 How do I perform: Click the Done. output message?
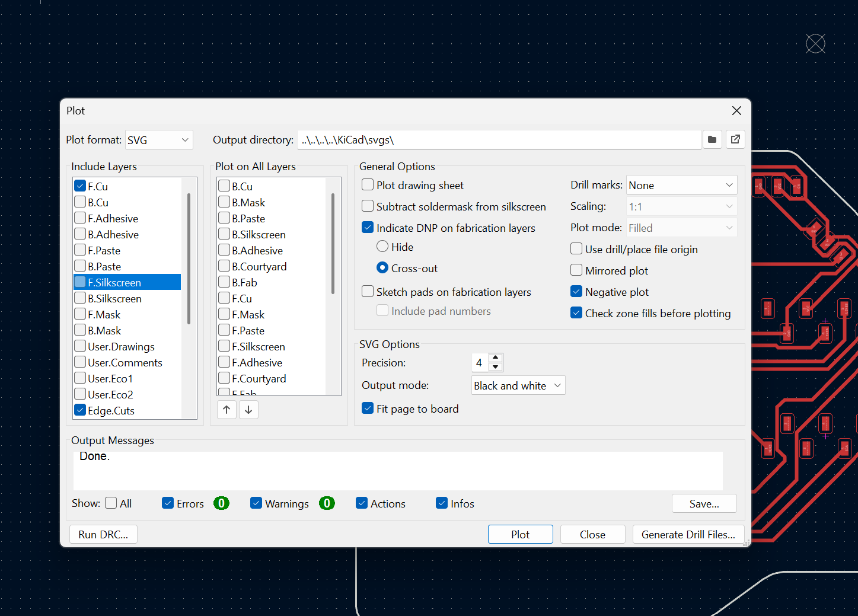coord(95,456)
